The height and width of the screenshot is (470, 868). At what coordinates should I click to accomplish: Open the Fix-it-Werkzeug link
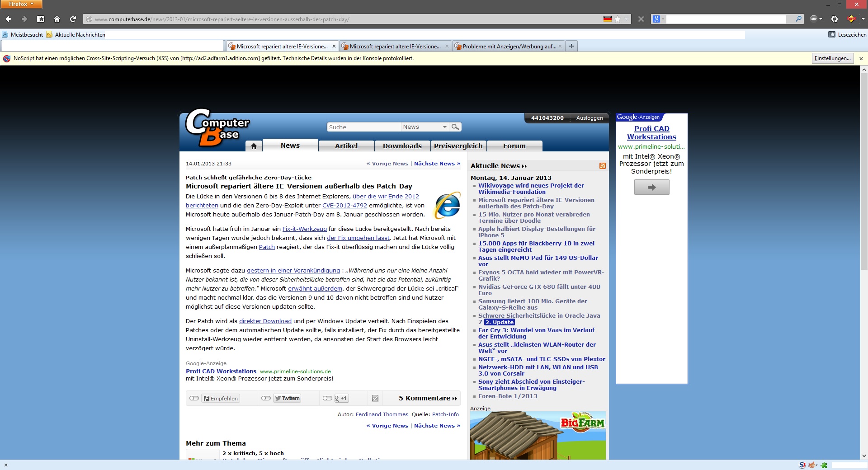pyautogui.click(x=305, y=229)
